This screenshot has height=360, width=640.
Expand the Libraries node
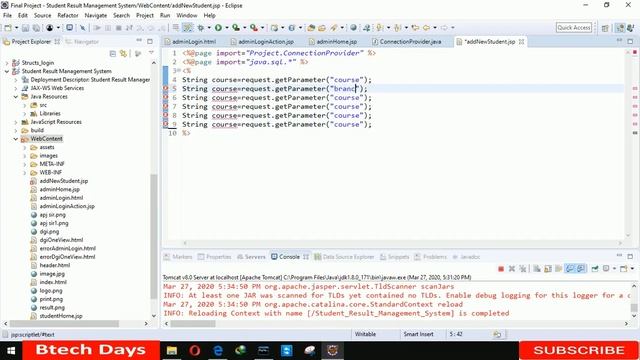coord(25,113)
